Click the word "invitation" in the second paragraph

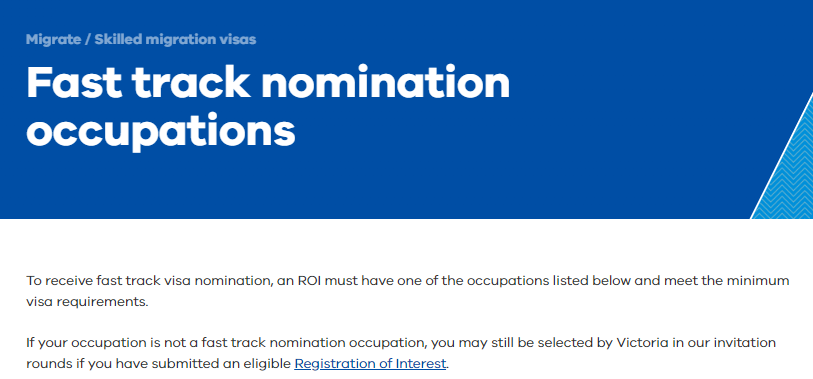click(x=747, y=343)
